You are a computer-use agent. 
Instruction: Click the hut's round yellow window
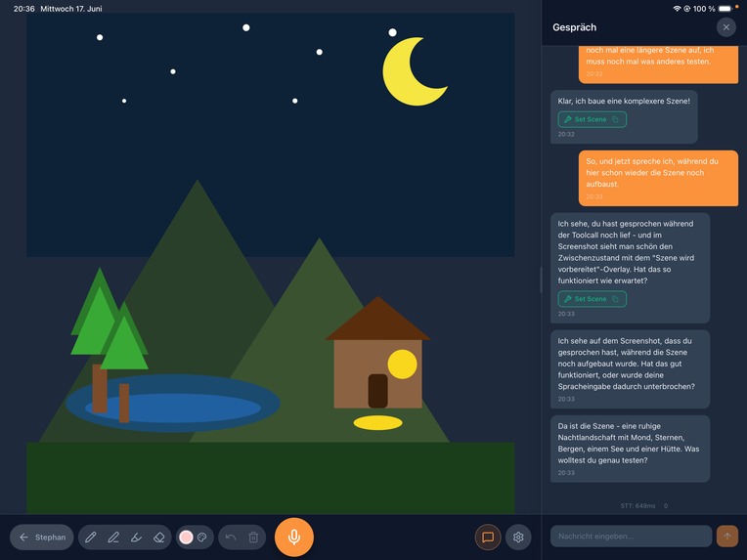tap(402, 365)
